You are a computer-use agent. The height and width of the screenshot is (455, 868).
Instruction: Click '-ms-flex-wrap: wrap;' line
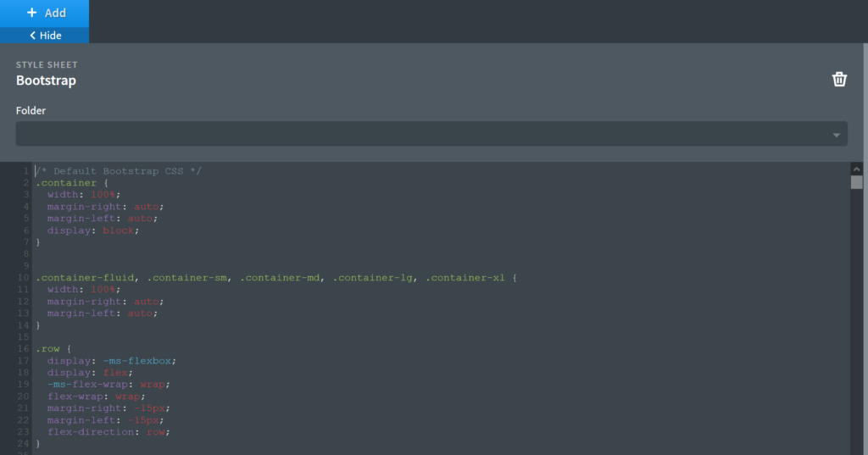[x=108, y=384]
